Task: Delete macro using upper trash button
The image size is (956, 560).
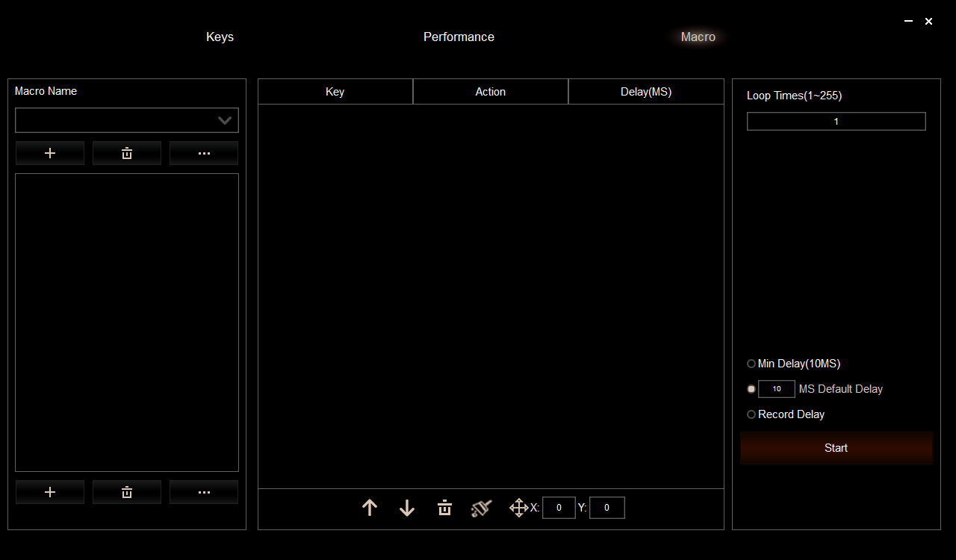Action: [x=127, y=153]
